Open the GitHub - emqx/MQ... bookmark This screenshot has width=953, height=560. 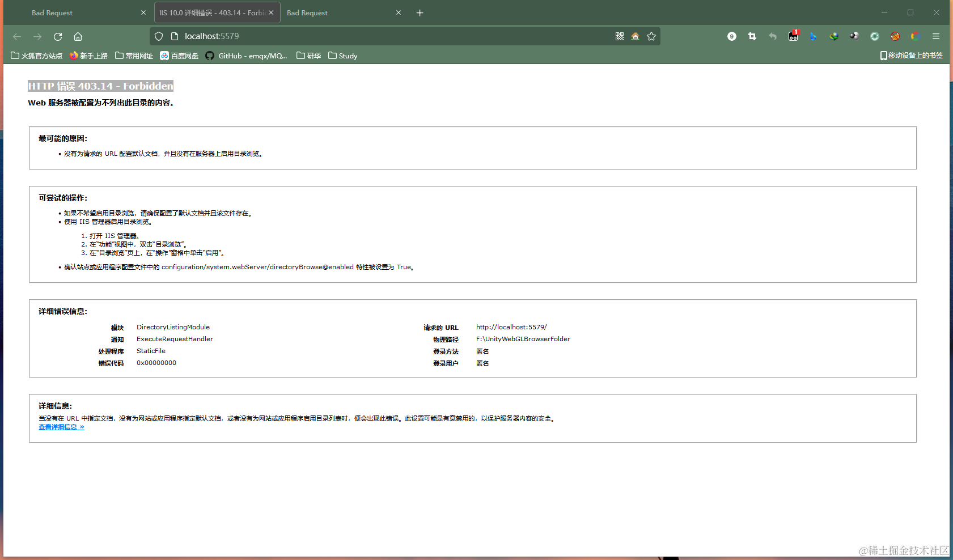point(247,56)
